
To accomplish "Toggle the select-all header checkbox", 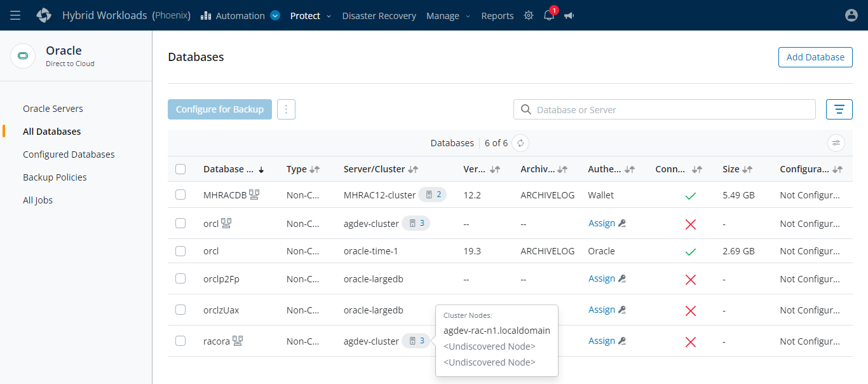I will (180, 169).
